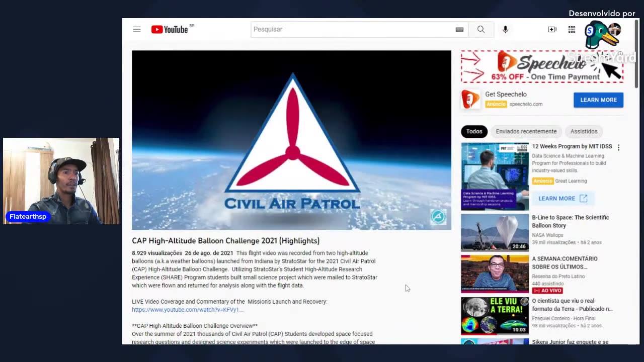644x362 pixels.
Task: Click the Sikera Junior video title
Action: point(570,342)
